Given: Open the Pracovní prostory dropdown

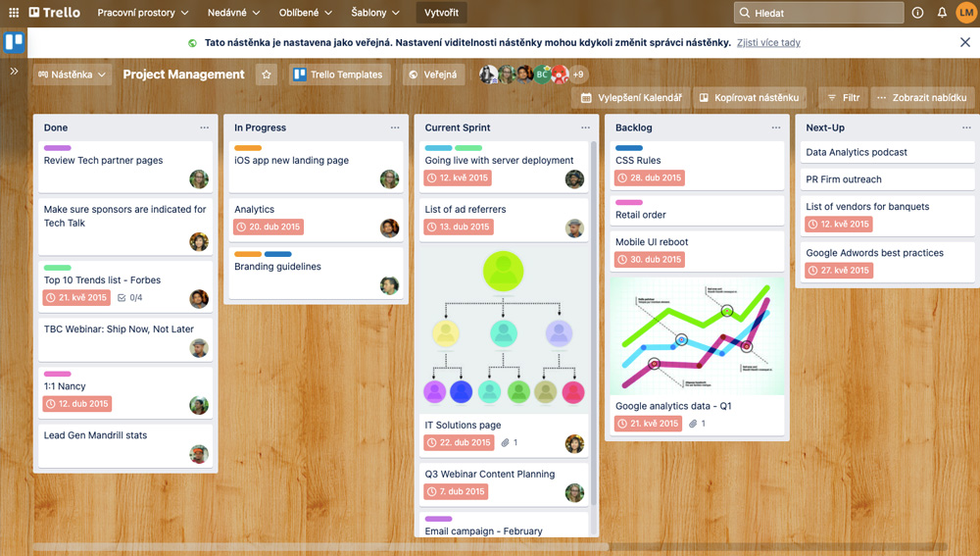Looking at the screenshot, I should [142, 13].
